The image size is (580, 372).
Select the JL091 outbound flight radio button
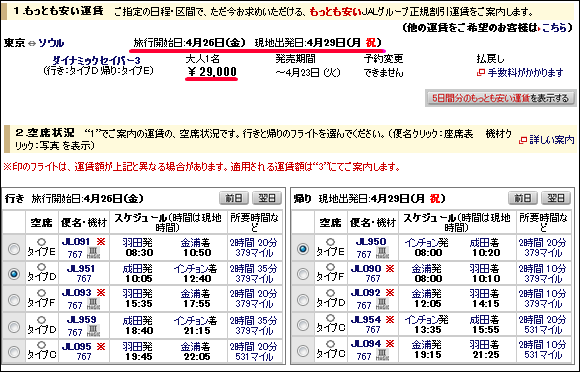pos(14,248)
